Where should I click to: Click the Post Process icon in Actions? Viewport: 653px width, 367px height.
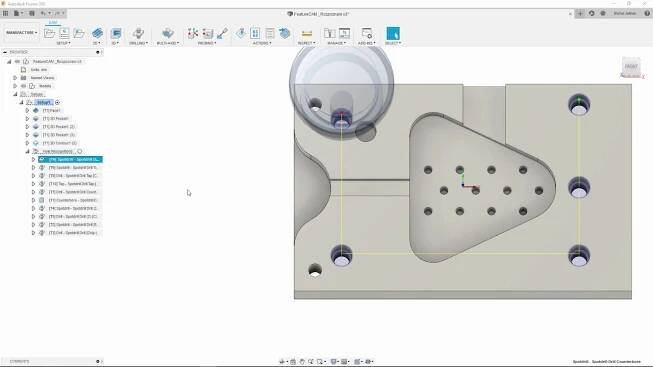tap(270, 33)
